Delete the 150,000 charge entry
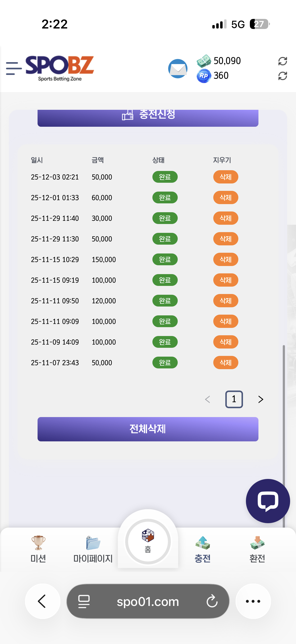This screenshot has width=296, height=644. pos(225,260)
